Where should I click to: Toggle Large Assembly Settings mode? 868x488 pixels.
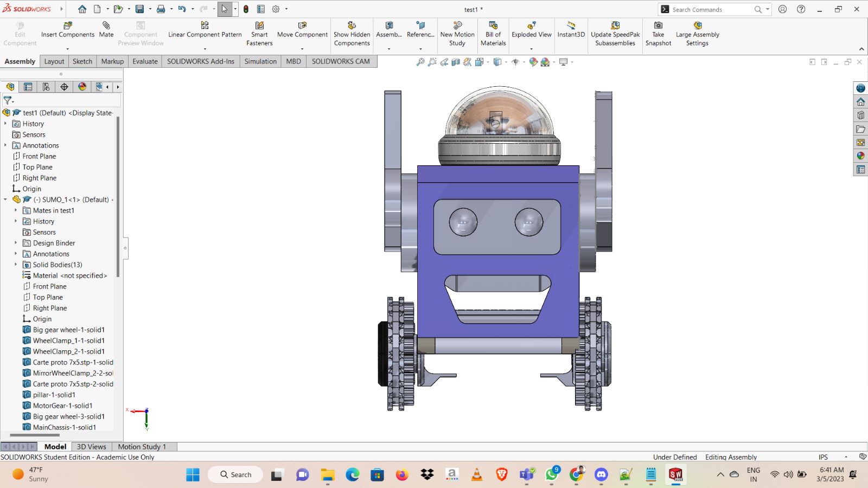coord(697,34)
